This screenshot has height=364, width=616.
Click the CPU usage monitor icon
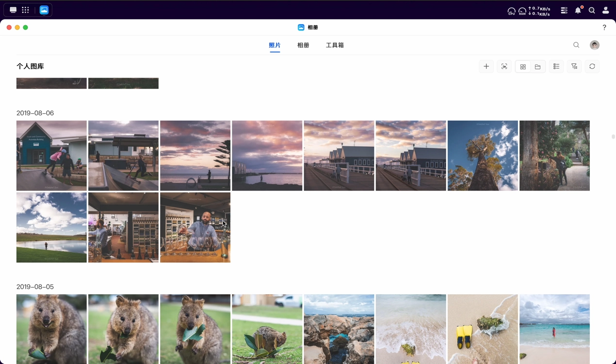coord(511,11)
